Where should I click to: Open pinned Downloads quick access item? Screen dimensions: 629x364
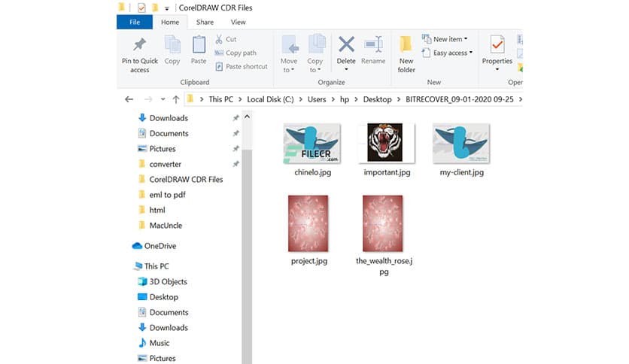tap(163, 118)
